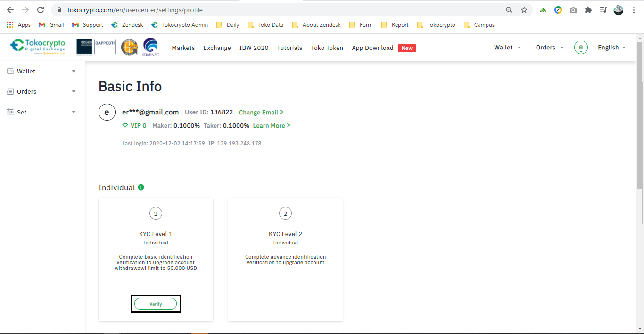Screen dimensions: 644x334
Task: Click the Change Email link
Action: 261,112
